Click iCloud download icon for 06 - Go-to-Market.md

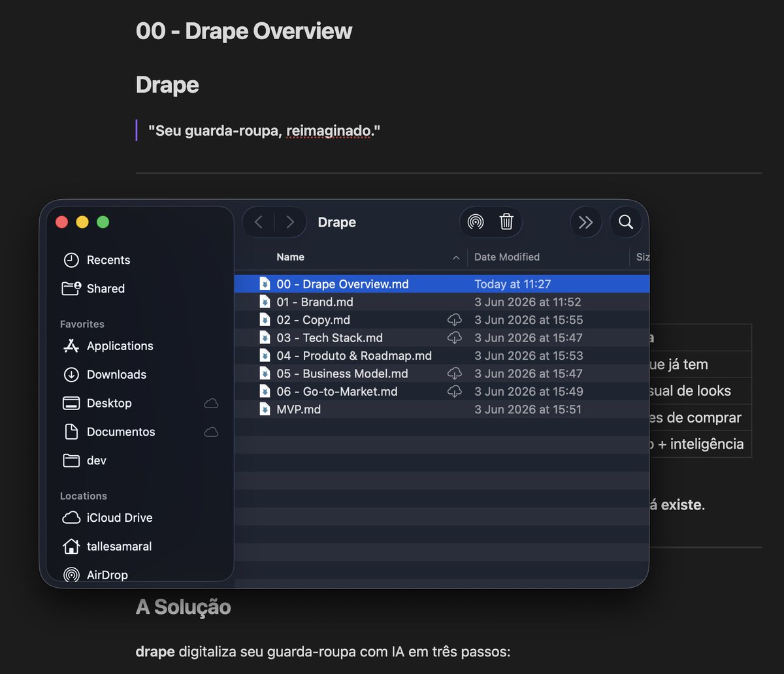click(454, 392)
